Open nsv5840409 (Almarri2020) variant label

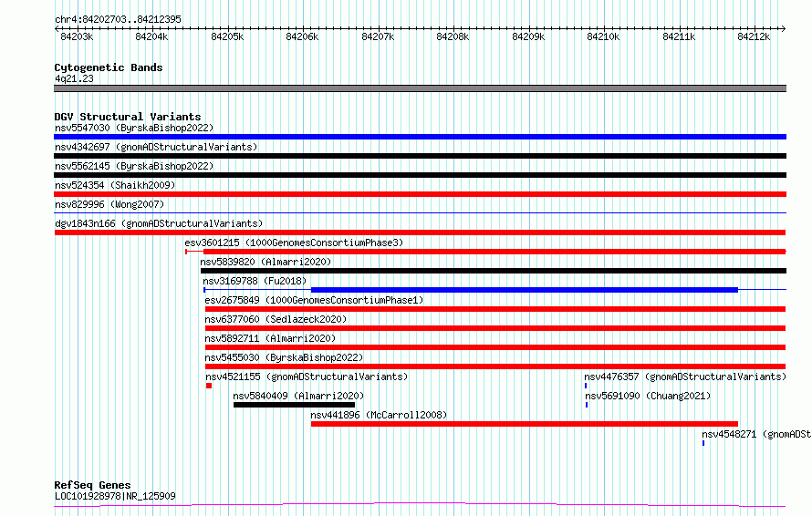(298, 396)
